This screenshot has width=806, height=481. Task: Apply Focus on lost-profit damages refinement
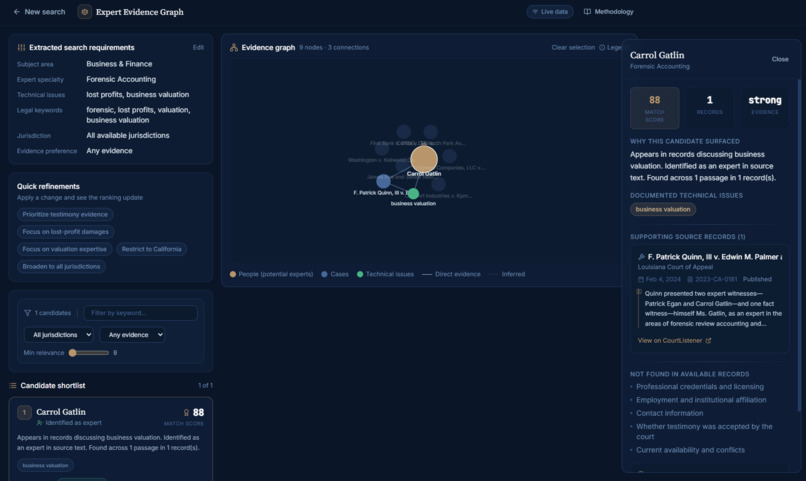pyautogui.click(x=65, y=232)
